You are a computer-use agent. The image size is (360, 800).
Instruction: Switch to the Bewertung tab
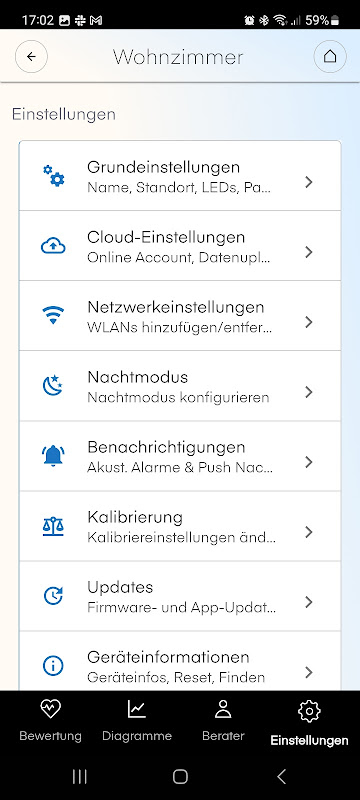point(50,720)
